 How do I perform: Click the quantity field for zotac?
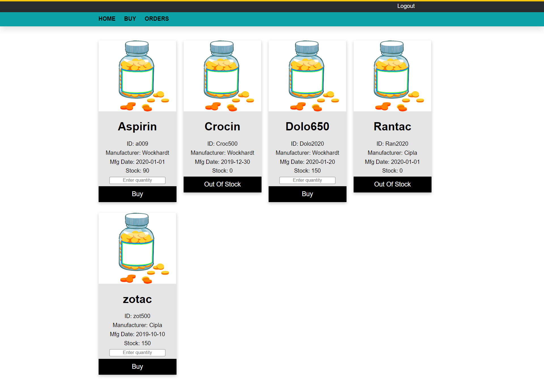(x=137, y=353)
